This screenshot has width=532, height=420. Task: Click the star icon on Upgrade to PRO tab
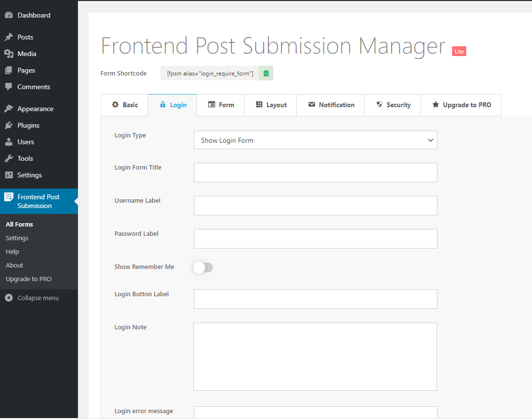(436, 104)
